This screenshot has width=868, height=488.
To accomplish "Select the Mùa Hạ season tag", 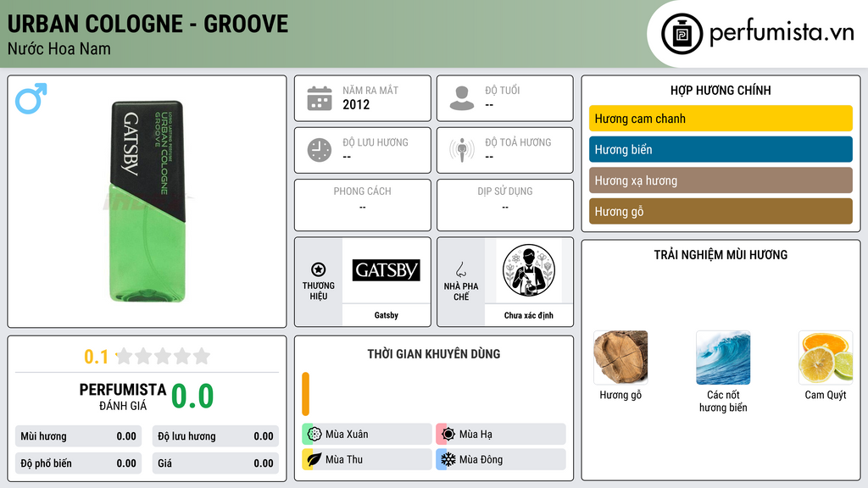I will click(x=501, y=435).
